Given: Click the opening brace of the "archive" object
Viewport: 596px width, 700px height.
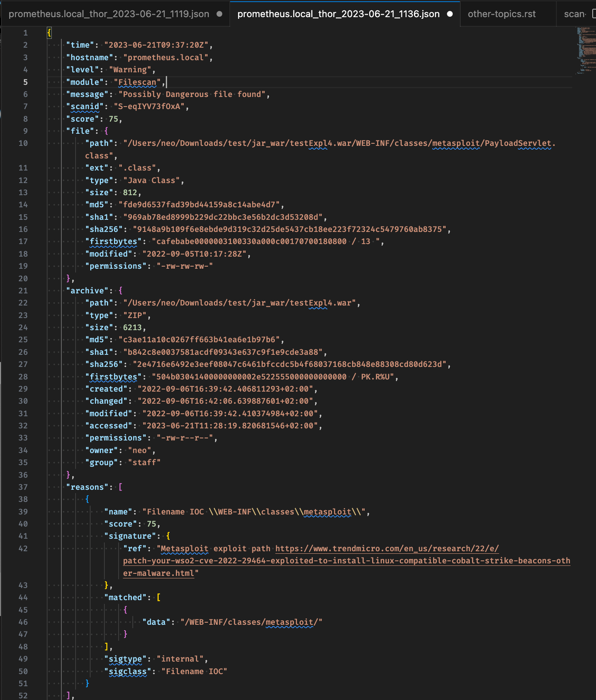Looking at the screenshot, I should (120, 290).
